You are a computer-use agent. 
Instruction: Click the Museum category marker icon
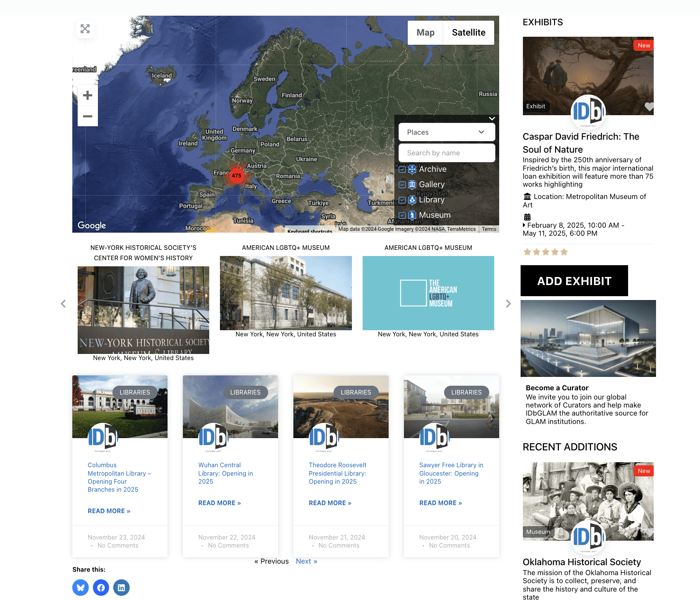coord(412,215)
